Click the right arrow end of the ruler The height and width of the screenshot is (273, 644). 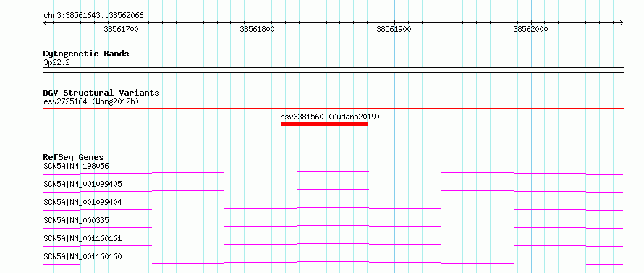click(622, 23)
